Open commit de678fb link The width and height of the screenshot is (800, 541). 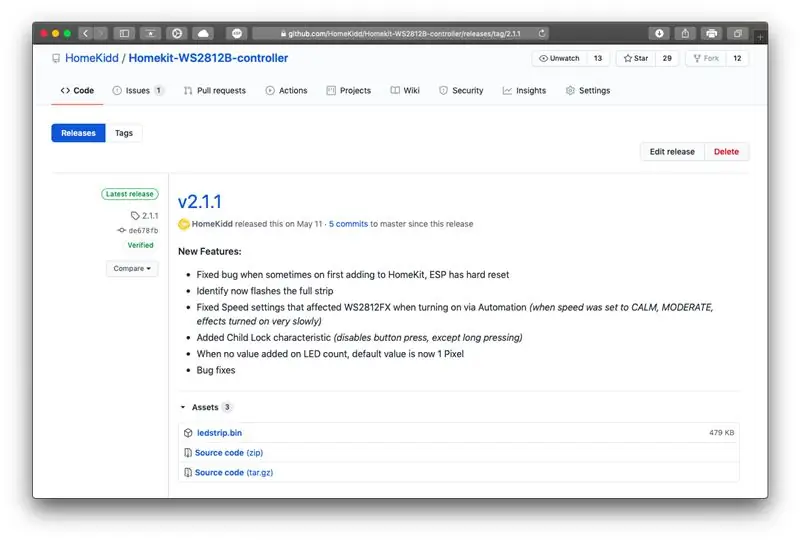coord(138,230)
